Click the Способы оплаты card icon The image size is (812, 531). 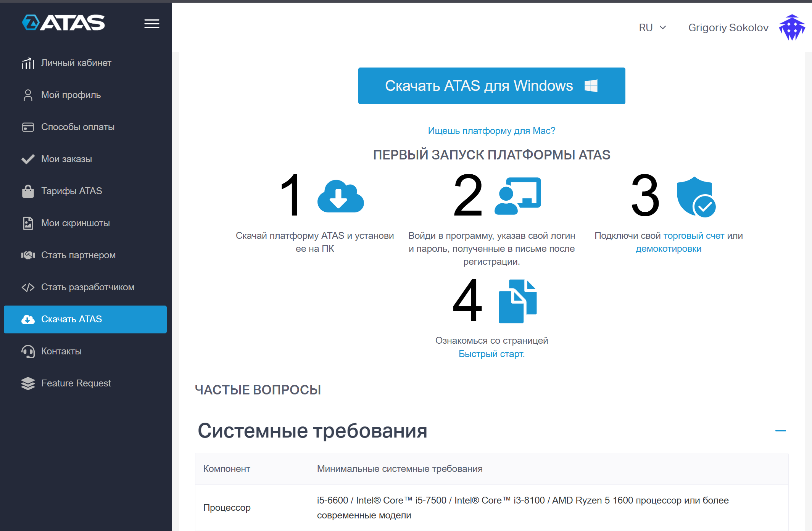point(28,127)
